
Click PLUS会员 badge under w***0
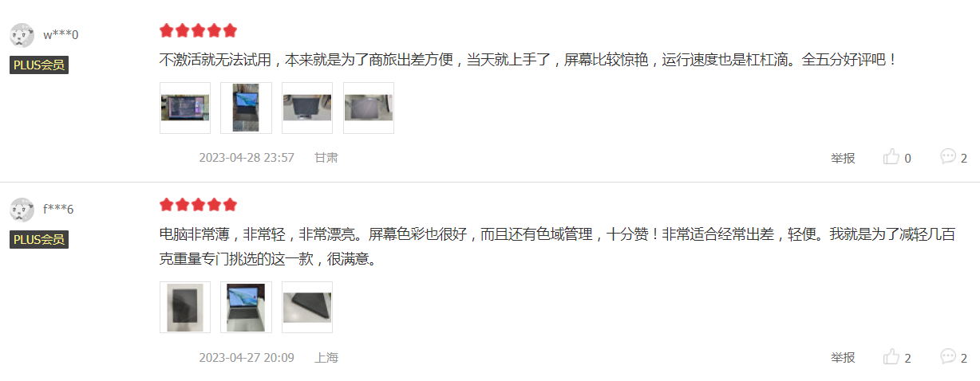39,65
